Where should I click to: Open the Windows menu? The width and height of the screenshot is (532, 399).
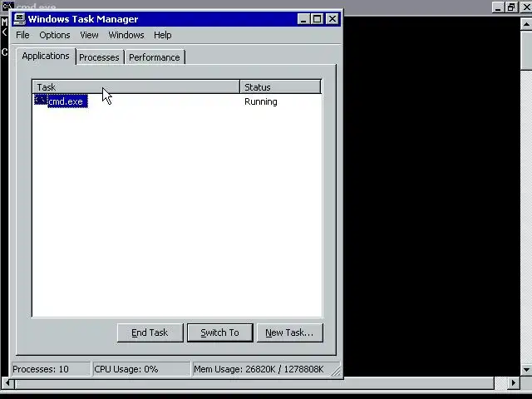126,35
